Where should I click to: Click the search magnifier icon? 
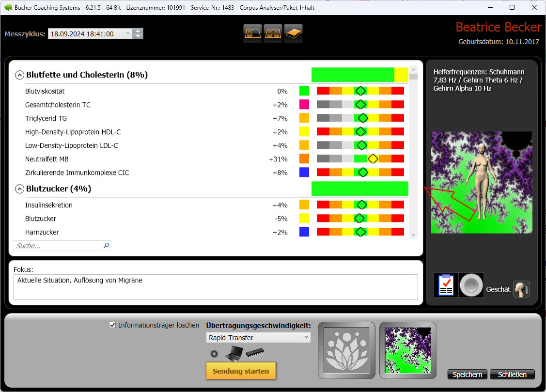pos(106,246)
